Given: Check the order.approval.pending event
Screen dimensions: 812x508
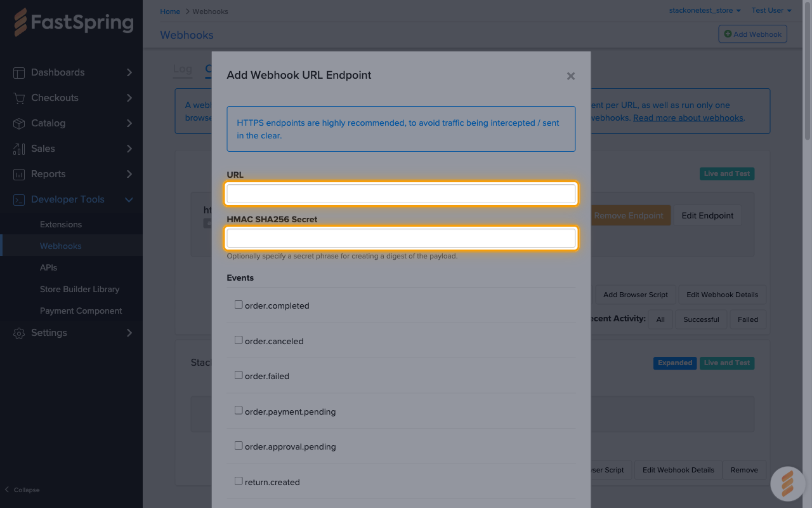Looking at the screenshot, I should pyautogui.click(x=239, y=446).
